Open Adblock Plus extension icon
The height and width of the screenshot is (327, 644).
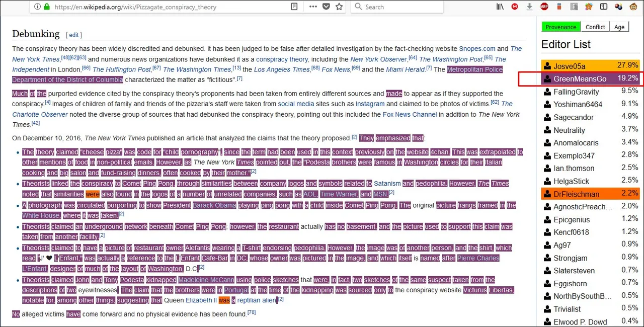[544, 7]
